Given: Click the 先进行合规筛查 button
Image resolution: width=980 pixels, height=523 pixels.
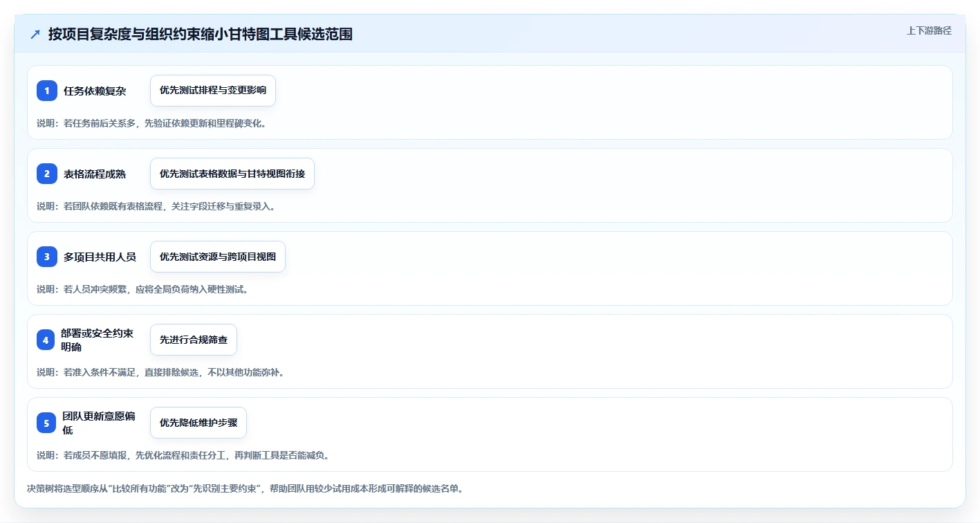Looking at the screenshot, I should [194, 340].
